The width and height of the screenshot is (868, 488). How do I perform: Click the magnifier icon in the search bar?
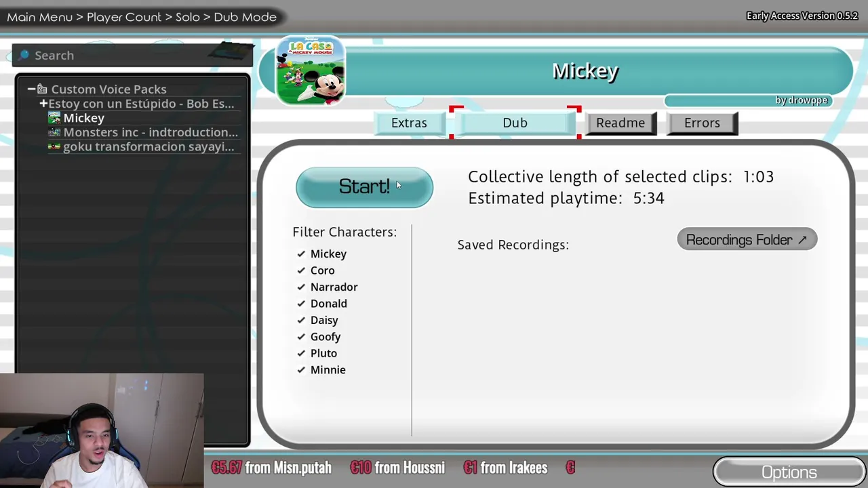(24, 55)
